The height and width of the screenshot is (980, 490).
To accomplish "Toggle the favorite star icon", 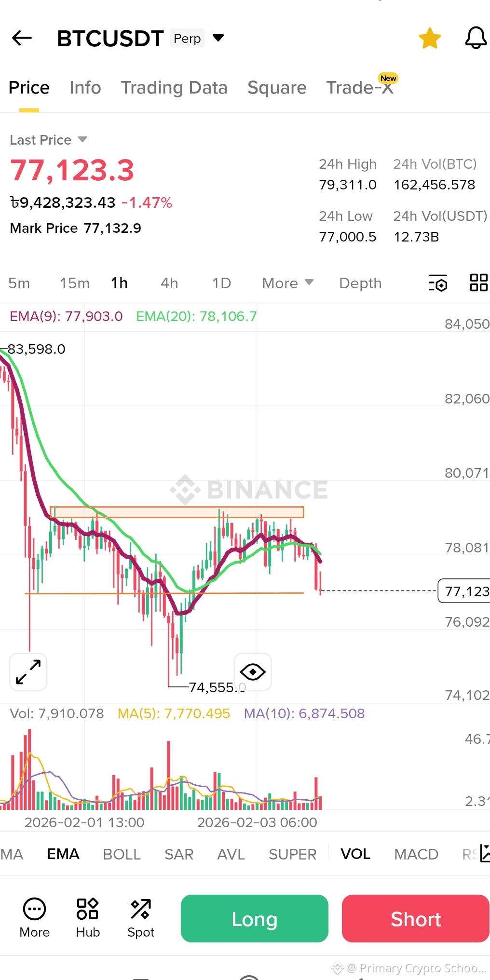I will click(x=430, y=38).
